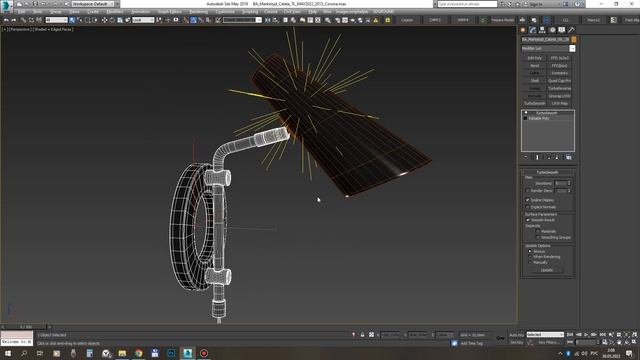
Task: Click the red record app in taskbar
Action: (204, 353)
